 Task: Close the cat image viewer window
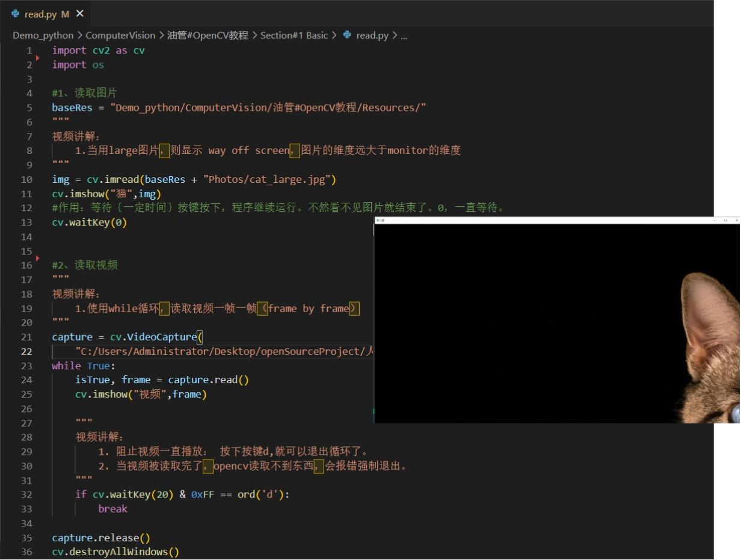[736, 220]
